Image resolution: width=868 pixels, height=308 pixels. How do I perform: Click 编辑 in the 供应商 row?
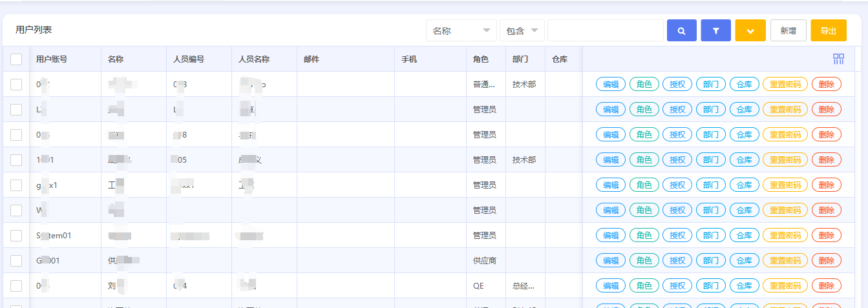[x=611, y=260]
